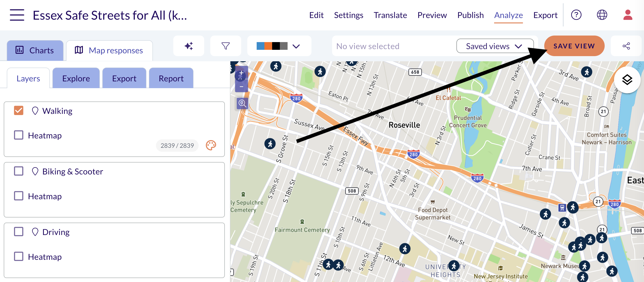Click the 2839 / 2839 response count

point(177,145)
